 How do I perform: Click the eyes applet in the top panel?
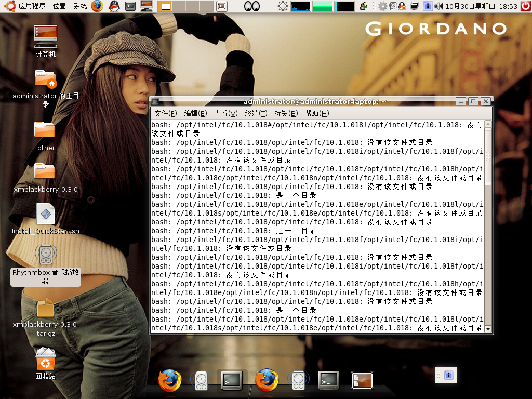[x=252, y=6]
